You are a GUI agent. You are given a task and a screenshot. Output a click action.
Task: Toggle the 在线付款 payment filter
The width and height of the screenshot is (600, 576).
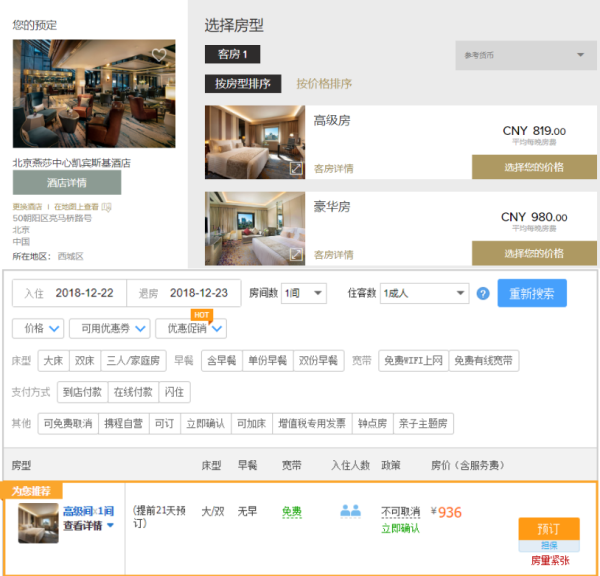134,392
